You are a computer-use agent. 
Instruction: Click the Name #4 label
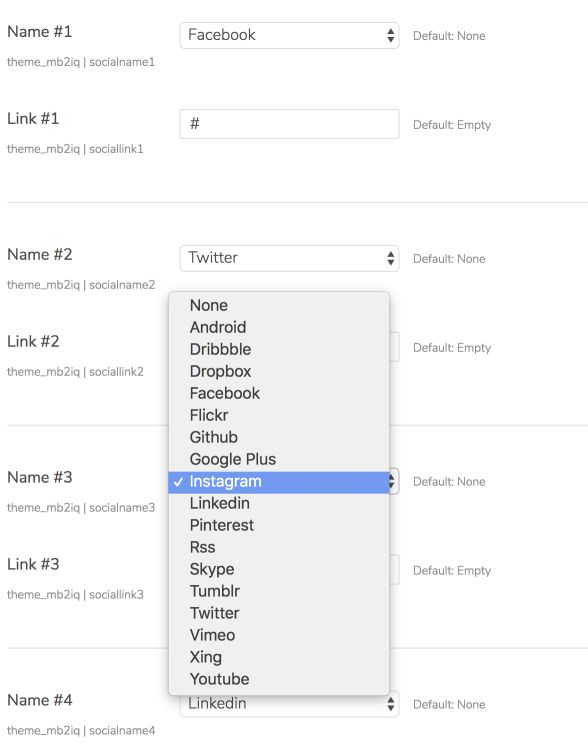pos(40,700)
